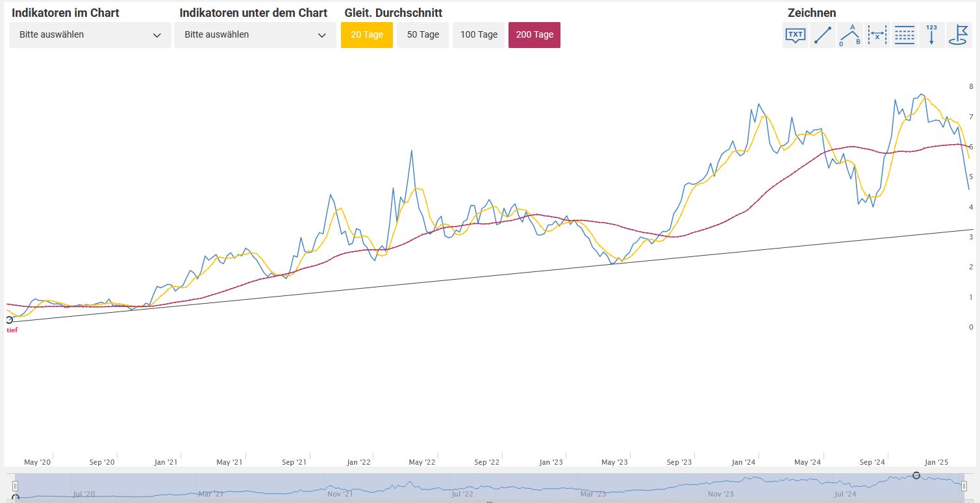This screenshot has width=980, height=503.
Task: Activate the horizontal distance measurement tool
Action: [877, 35]
